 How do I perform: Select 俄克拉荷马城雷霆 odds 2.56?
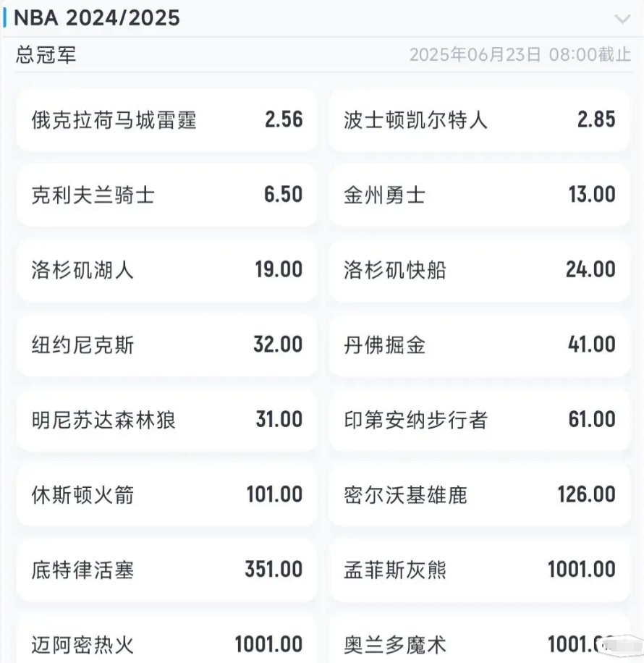(x=167, y=120)
